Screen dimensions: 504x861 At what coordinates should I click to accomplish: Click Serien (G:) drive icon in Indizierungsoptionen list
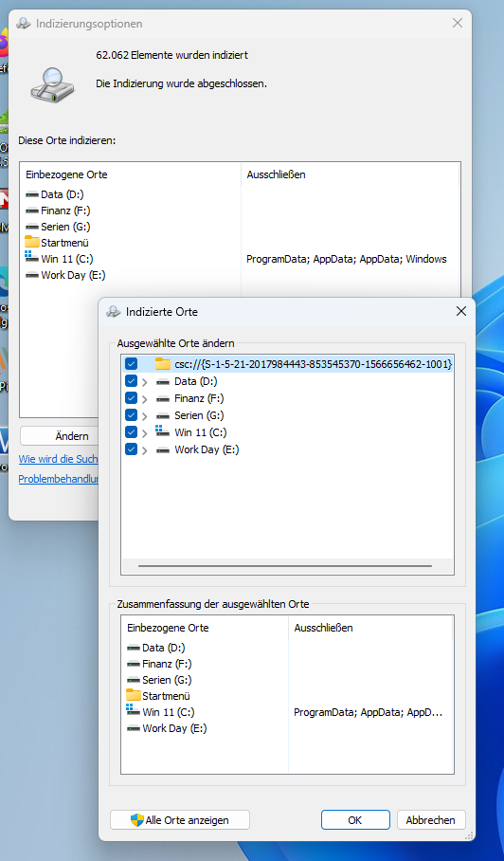(x=32, y=227)
